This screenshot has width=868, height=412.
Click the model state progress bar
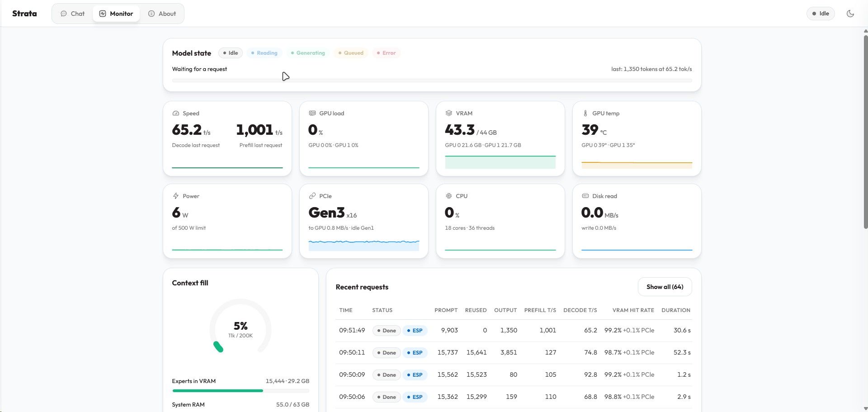coord(432,81)
